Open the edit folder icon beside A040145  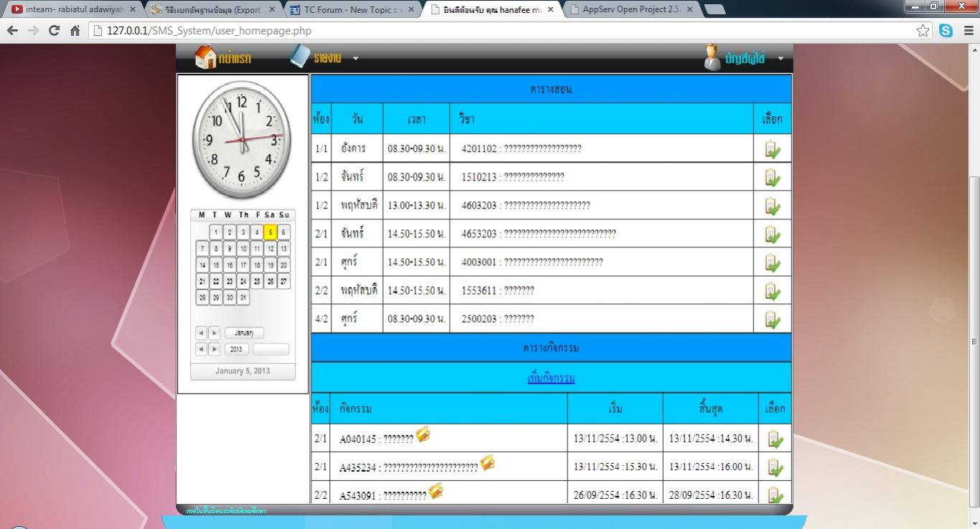coord(423,434)
